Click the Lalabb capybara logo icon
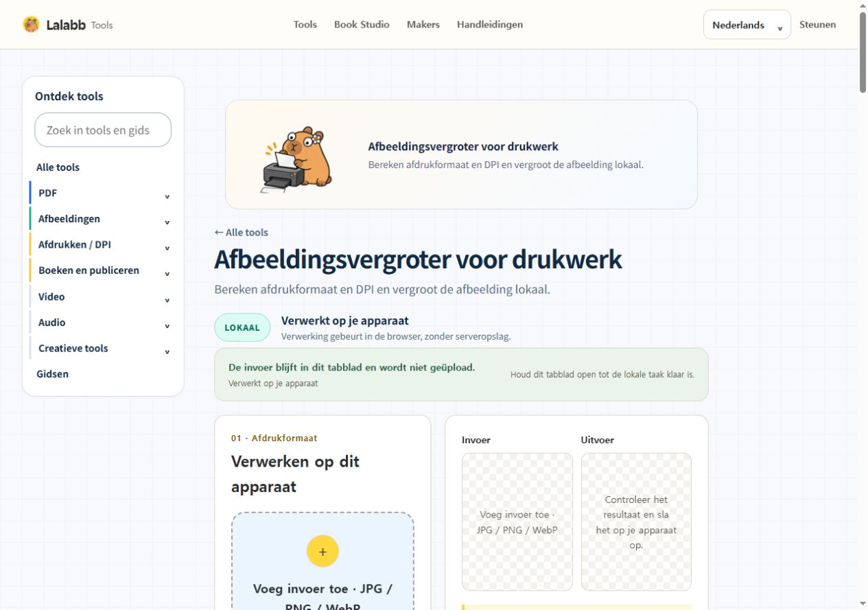The height and width of the screenshot is (610, 868). pos(31,25)
